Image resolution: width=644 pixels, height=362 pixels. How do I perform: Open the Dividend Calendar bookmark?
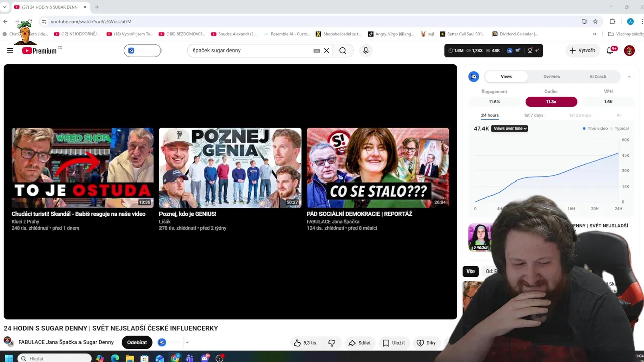pos(515,34)
